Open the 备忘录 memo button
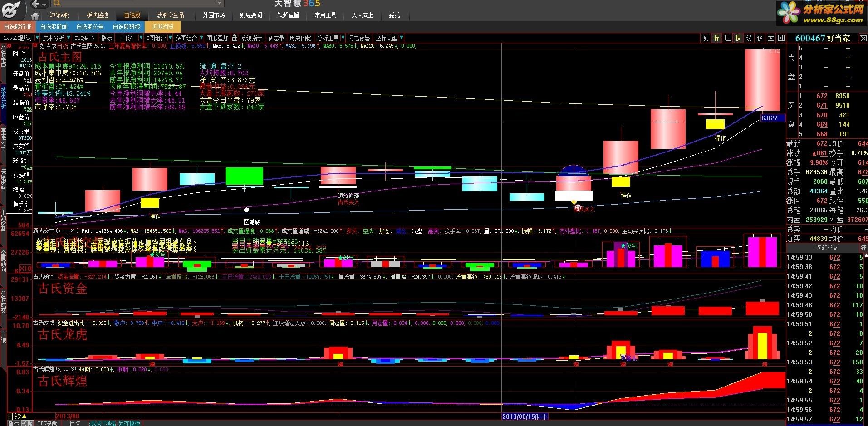This screenshot has height=426, width=868. coord(276,38)
